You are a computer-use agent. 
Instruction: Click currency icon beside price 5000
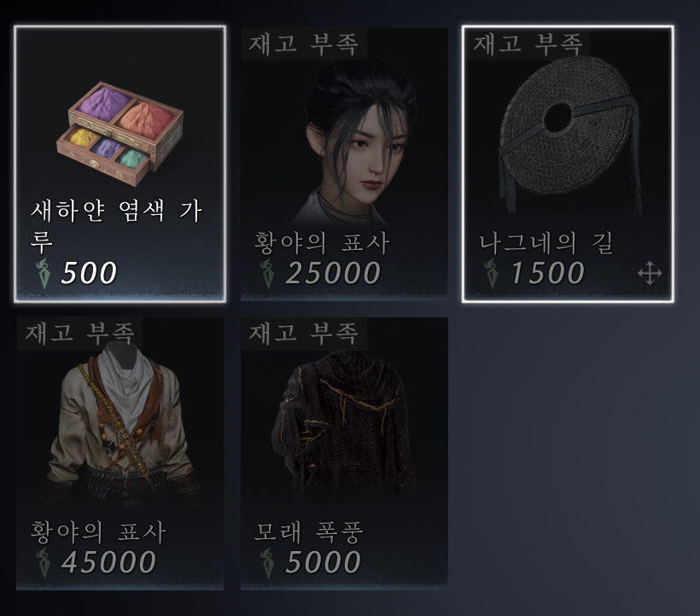pos(268,561)
